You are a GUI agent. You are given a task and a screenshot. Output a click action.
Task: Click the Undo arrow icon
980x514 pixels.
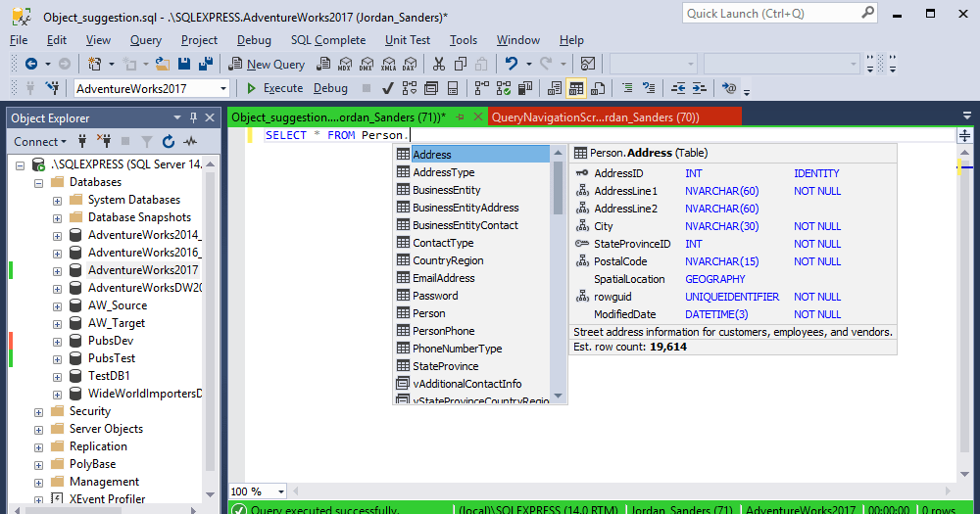pyautogui.click(x=511, y=64)
